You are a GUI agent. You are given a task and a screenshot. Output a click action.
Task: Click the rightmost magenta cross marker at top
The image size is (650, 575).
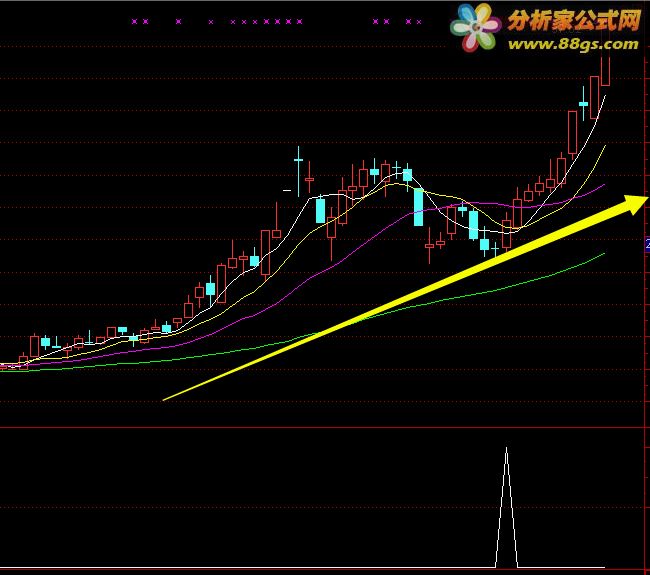click(x=419, y=22)
